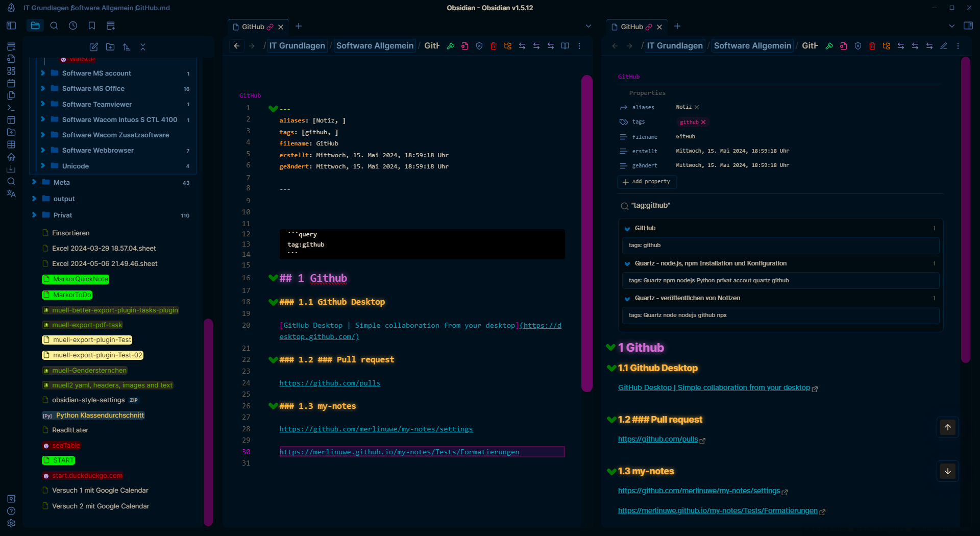Open GitHub Desktop link in right pane
This screenshot has width=980, height=536.
[x=715, y=387]
